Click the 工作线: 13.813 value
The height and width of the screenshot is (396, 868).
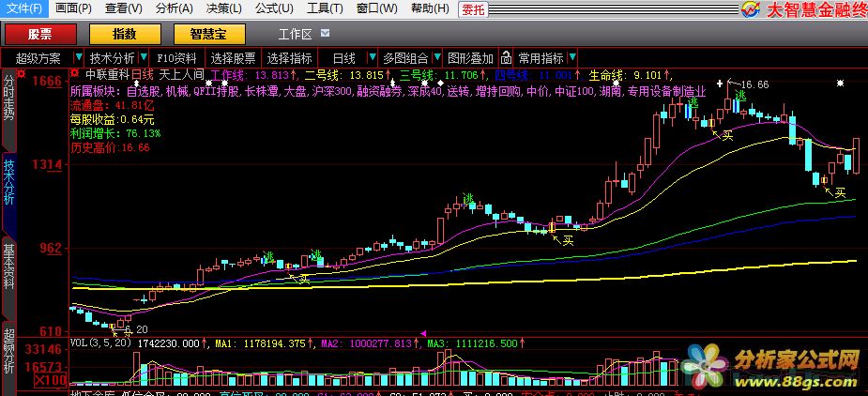tap(250, 74)
